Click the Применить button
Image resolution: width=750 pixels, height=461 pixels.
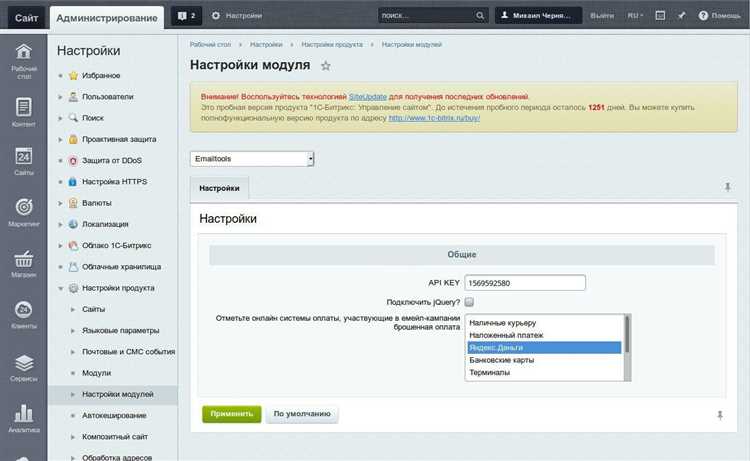point(232,414)
